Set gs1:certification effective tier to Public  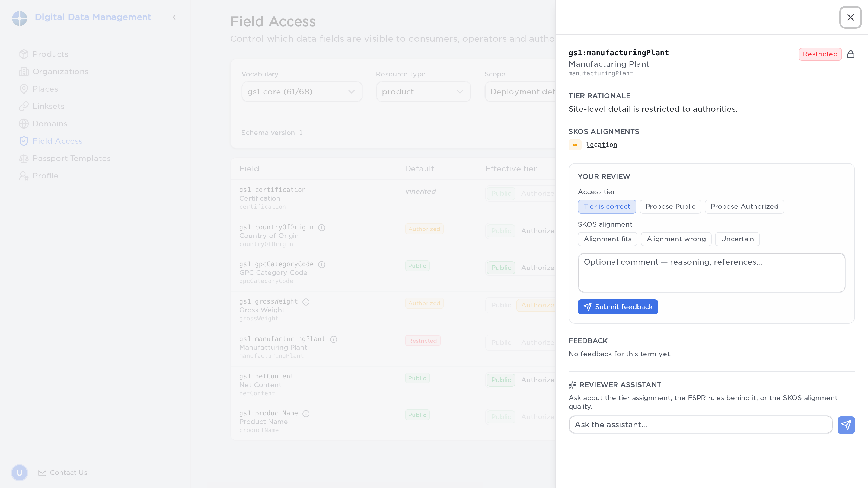pos(501,193)
